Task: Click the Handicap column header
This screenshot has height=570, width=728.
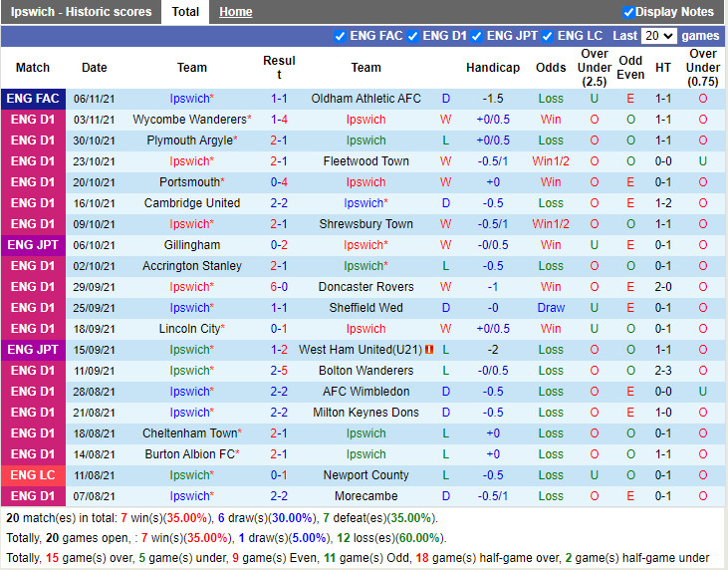Action: coord(492,68)
